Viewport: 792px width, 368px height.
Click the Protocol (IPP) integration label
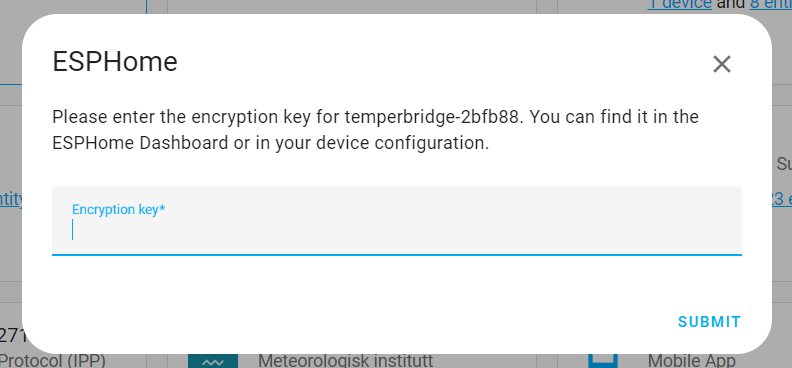point(53,361)
